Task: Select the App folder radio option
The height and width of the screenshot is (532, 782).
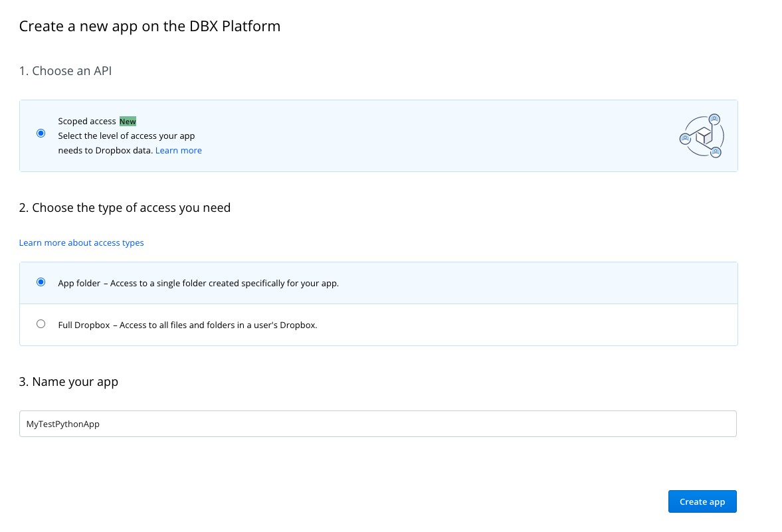Action: click(x=41, y=282)
